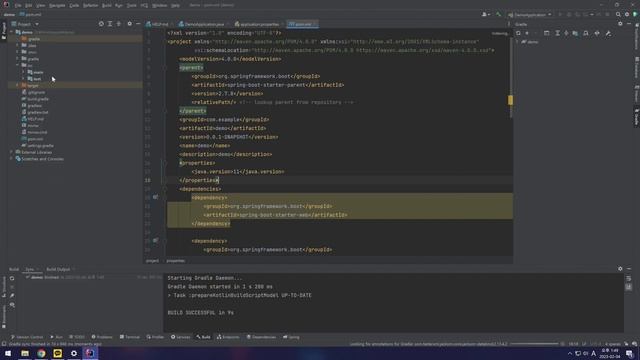Hide the Project tool window
640x360 pixels.
click(138, 24)
